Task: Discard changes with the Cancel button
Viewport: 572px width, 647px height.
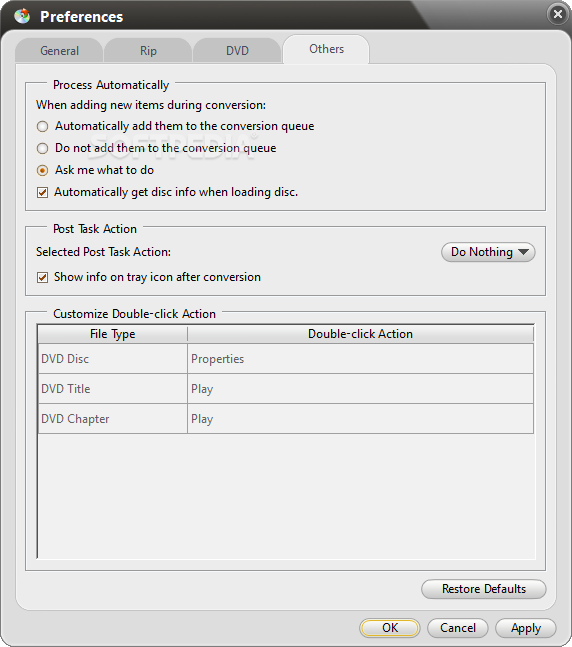Action: [458, 628]
